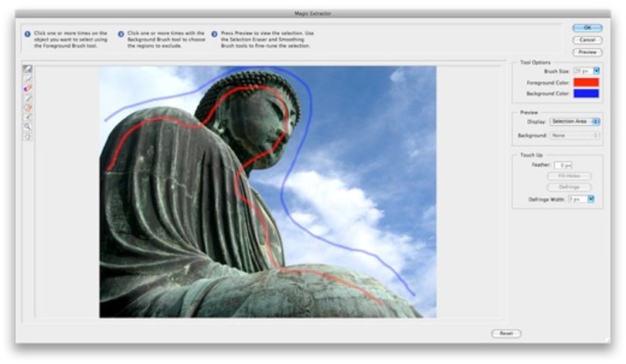This screenshot has height=364, width=626.
Task: Click the Cancel button
Action: point(587,40)
